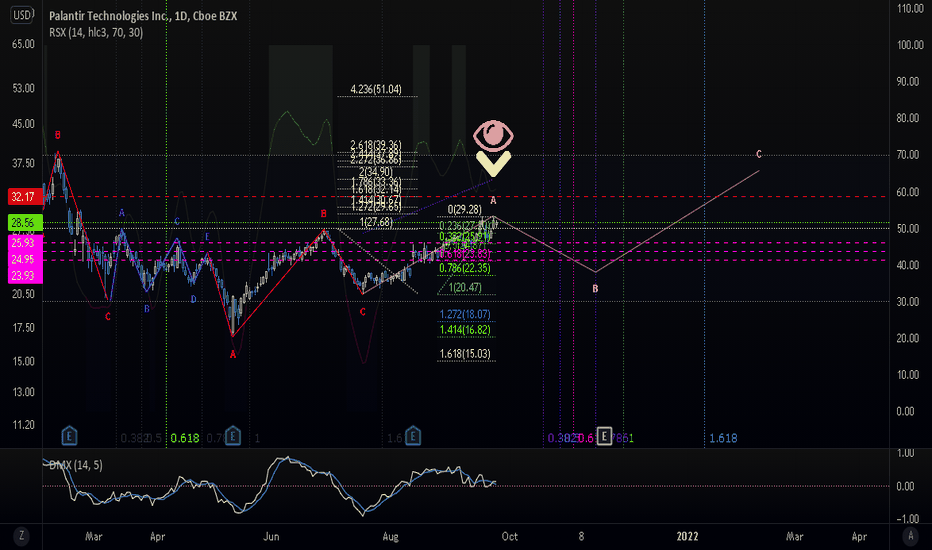Click the 110.00 RSX scale value

[x=910, y=8]
